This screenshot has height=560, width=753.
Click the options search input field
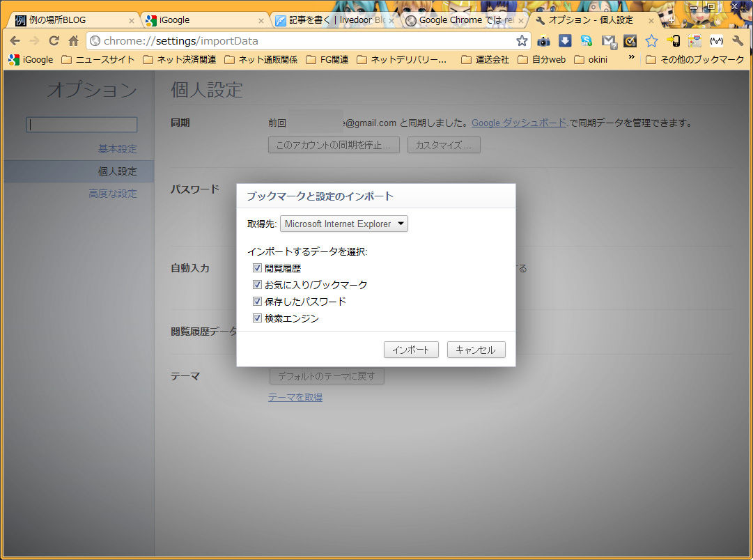(81, 125)
